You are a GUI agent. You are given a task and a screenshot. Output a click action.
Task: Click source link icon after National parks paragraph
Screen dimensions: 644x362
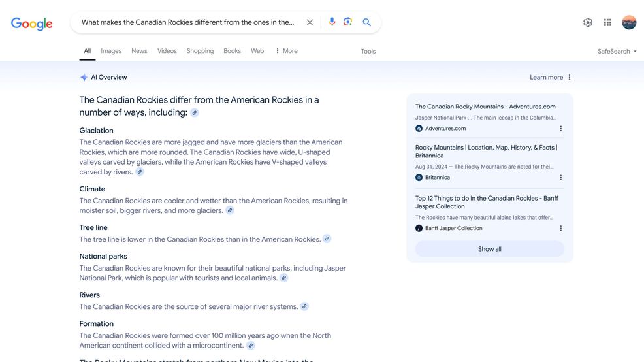284,278
